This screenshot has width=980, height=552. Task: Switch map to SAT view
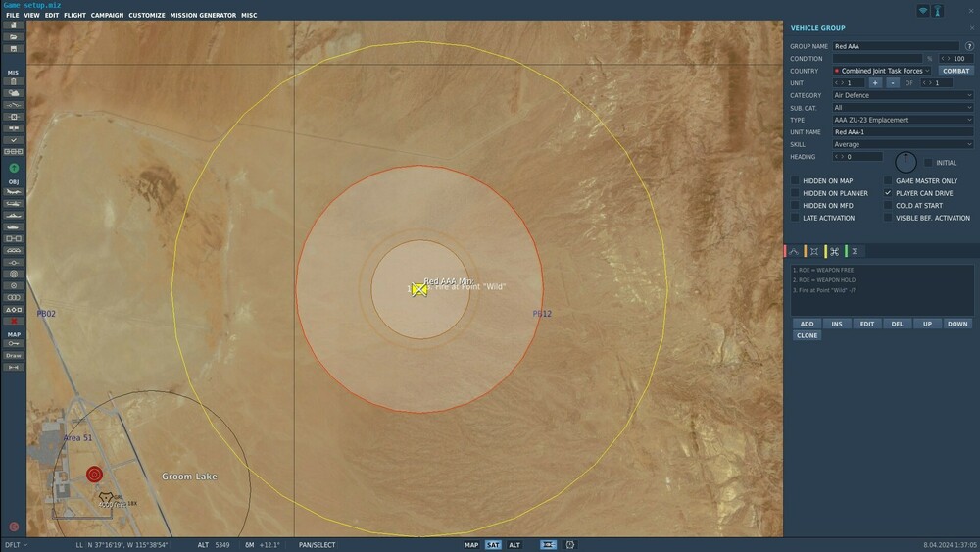click(493, 545)
